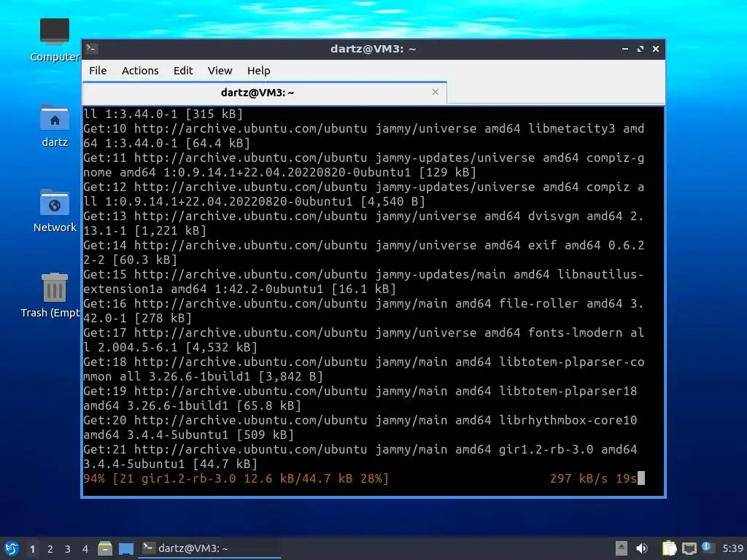Viewport: 747px width, 560px height.
Task: Select the dartz home folder desktop icon
Action: [x=55, y=125]
